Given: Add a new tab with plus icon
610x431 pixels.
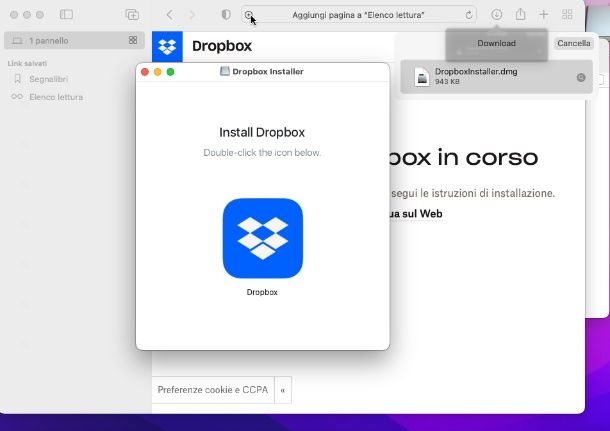Looking at the screenshot, I should pyautogui.click(x=544, y=15).
